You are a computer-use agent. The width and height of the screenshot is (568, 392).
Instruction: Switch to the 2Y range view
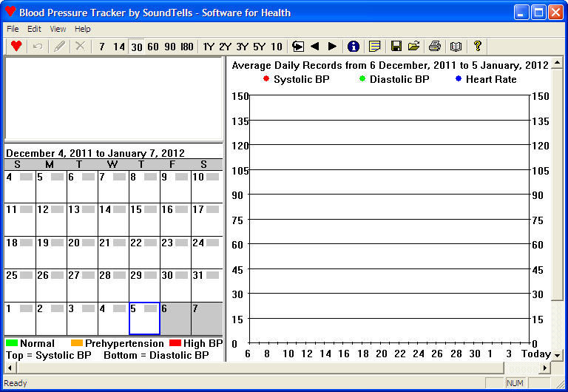(225, 47)
